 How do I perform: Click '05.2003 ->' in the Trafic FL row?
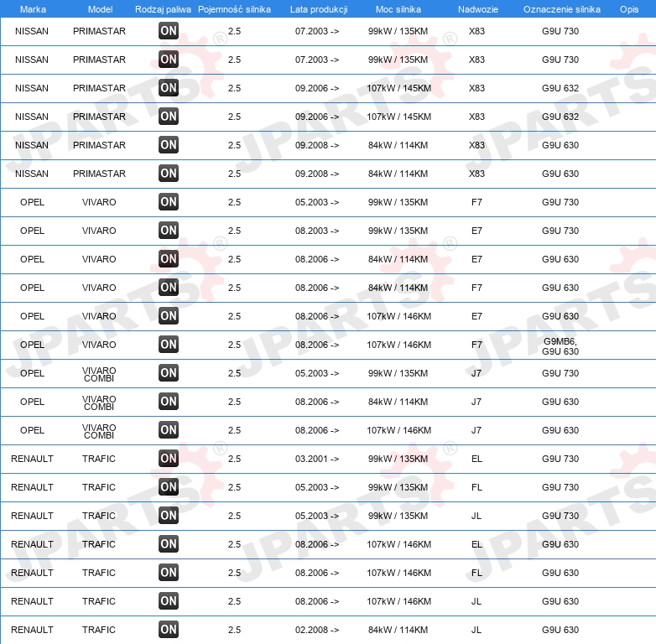(317, 487)
